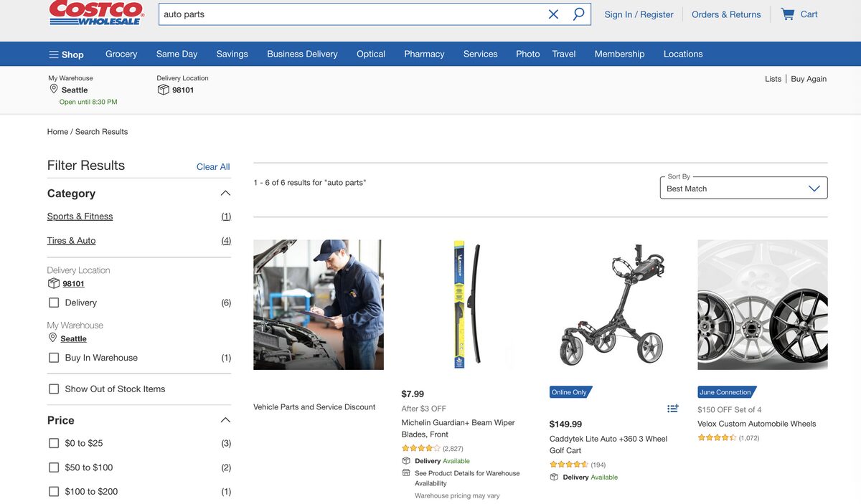
Task: Click the 98101 ZIP link in filters
Action: coord(73,284)
